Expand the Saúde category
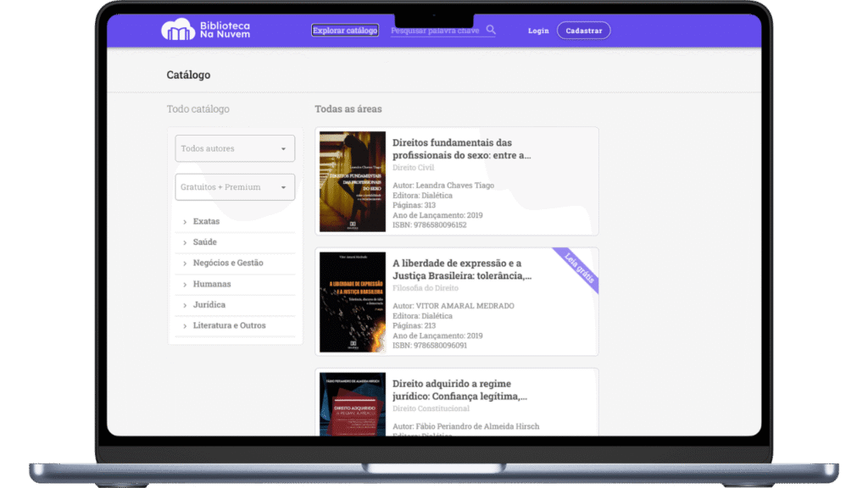This screenshot has width=868, height=488. [x=235, y=242]
